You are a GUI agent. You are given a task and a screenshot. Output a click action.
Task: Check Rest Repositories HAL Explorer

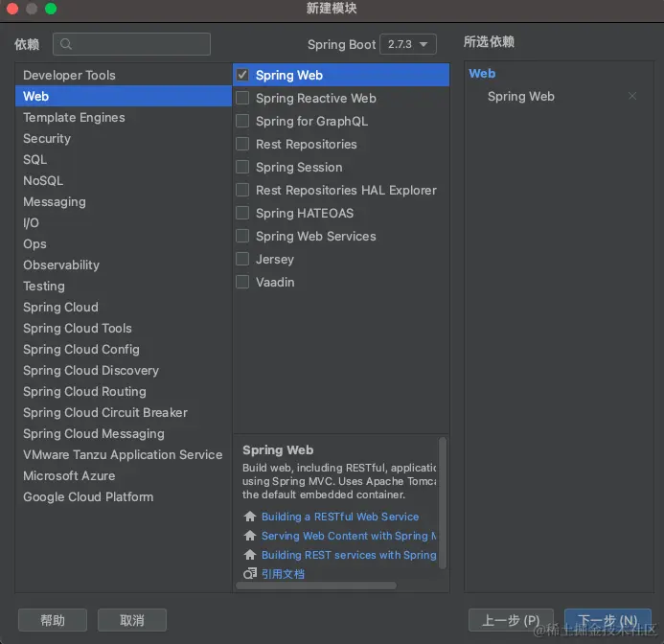pyautogui.click(x=242, y=190)
